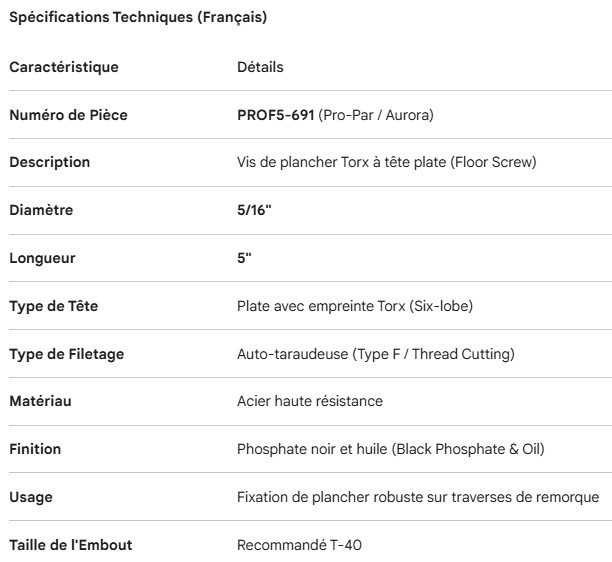Select the Diamètre row label

click(x=41, y=210)
